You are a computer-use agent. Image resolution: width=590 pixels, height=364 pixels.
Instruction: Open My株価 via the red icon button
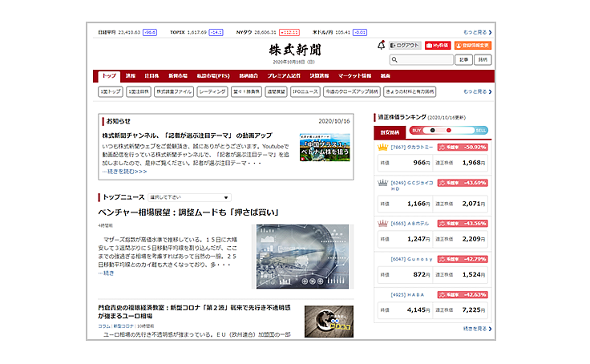click(436, 46)
